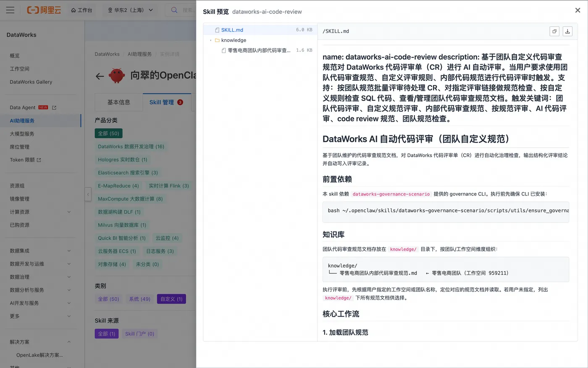Collapse the 解决方案 sidebar group
This screenshot has height=368, width=588.
[x=69, y=342]
